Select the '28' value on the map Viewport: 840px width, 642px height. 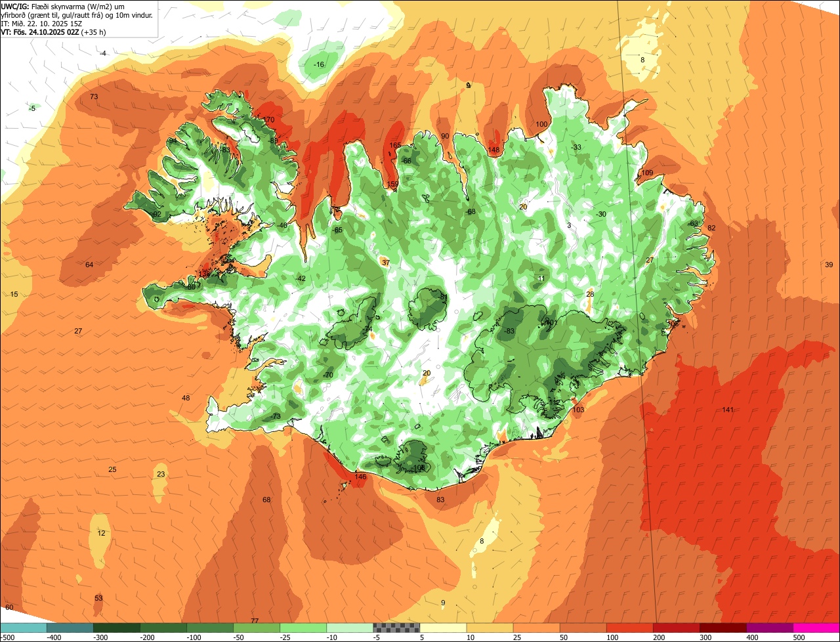click(590, 294)
